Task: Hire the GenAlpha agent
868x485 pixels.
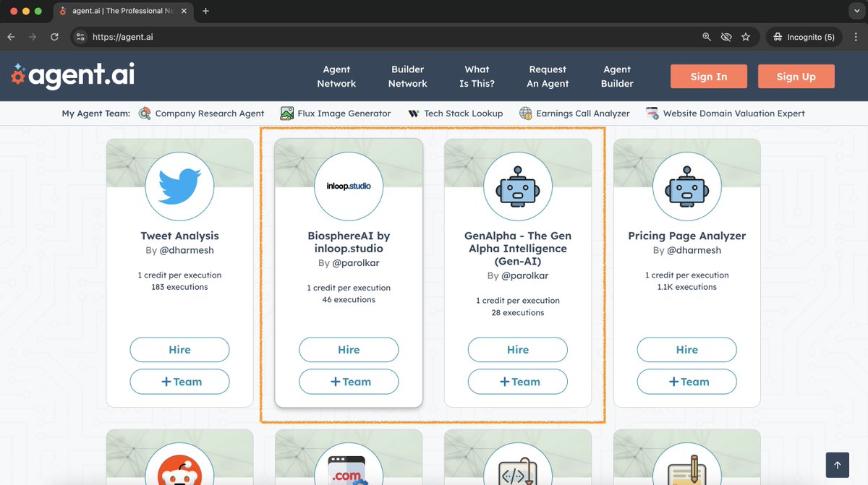Action: tap(518, 350)
